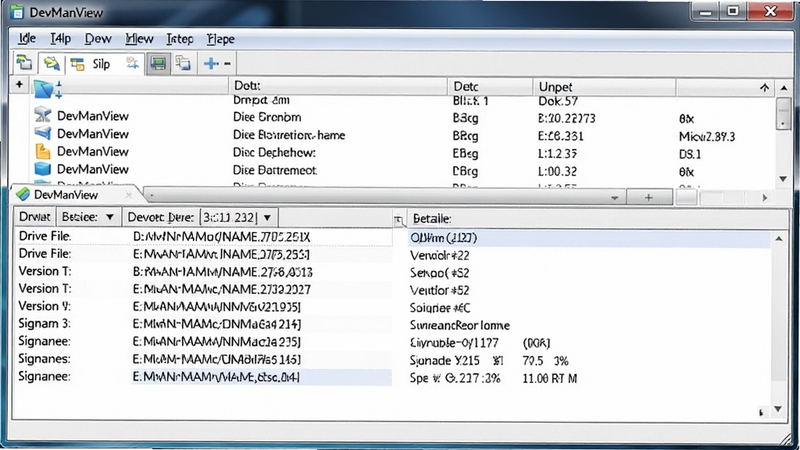Click the 11.00 RT M value
The image size is (800, 450).
[x=549, y=379]
